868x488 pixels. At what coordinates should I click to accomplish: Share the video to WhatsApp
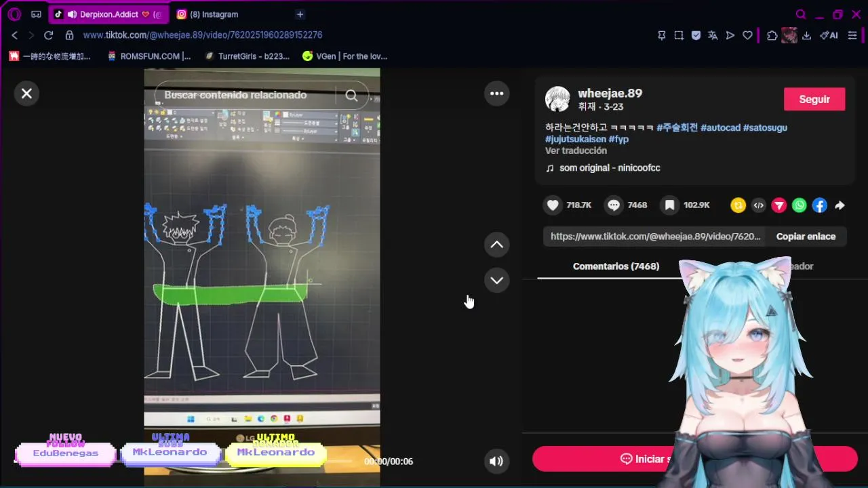coord(800,205)
